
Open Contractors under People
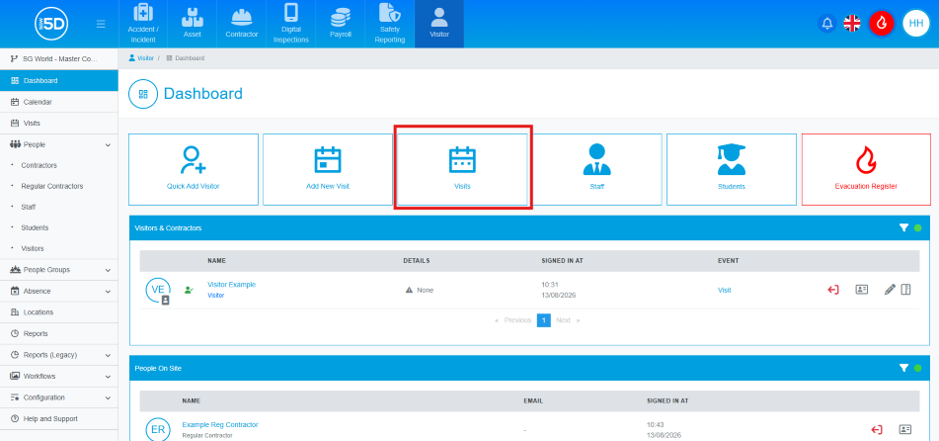[39, 165]
